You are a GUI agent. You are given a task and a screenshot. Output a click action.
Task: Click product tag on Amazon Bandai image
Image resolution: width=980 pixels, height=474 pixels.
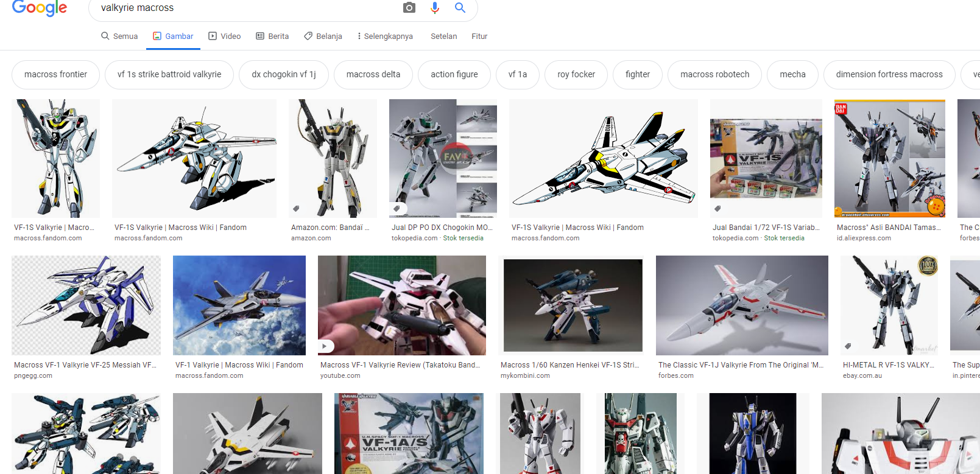click(x=297, y=209)
